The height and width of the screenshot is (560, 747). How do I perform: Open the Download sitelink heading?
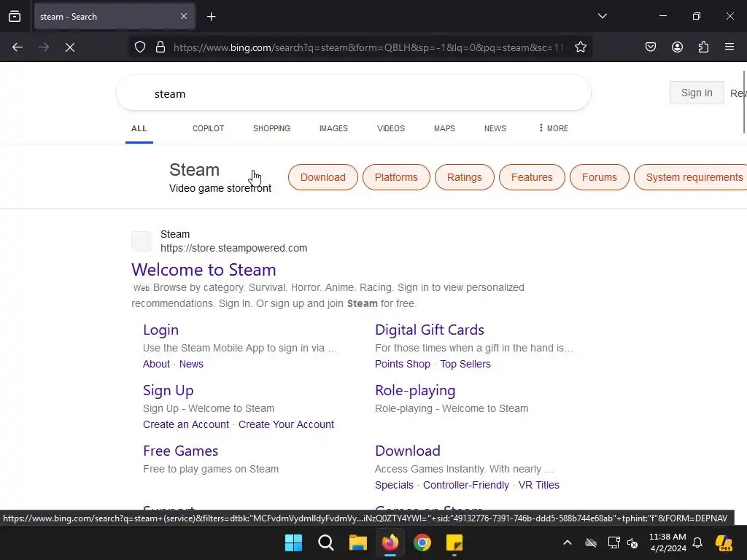point(408,451)
